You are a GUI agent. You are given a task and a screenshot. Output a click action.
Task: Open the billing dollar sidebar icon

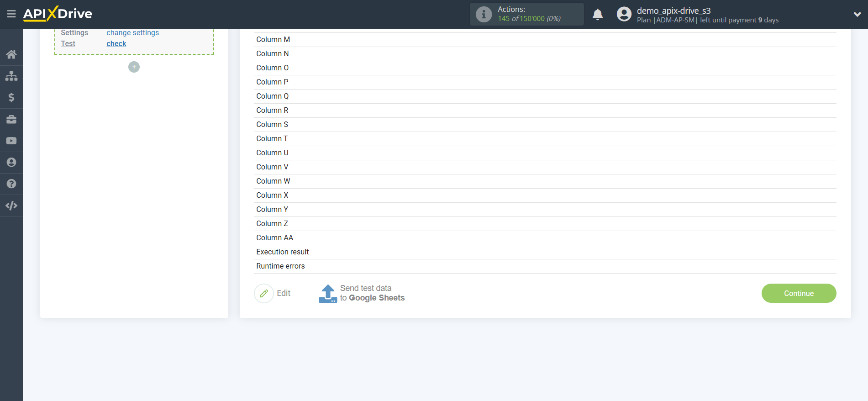pyautogui.click(x=11, y=97)
